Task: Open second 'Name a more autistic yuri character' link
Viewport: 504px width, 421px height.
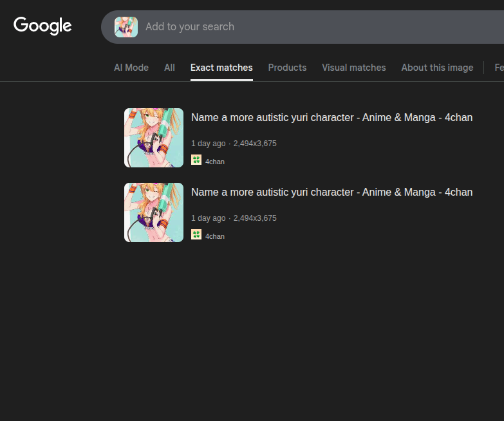Action: pos(331,192)
